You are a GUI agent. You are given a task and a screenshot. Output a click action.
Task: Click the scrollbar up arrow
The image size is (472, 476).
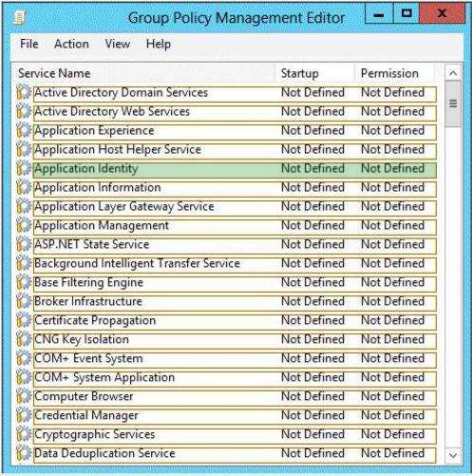point(453,73)
